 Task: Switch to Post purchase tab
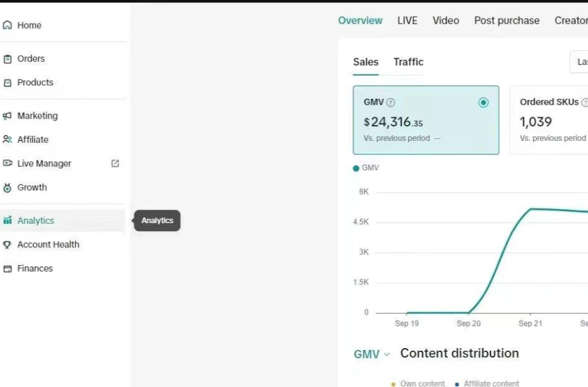pos(506,20)
